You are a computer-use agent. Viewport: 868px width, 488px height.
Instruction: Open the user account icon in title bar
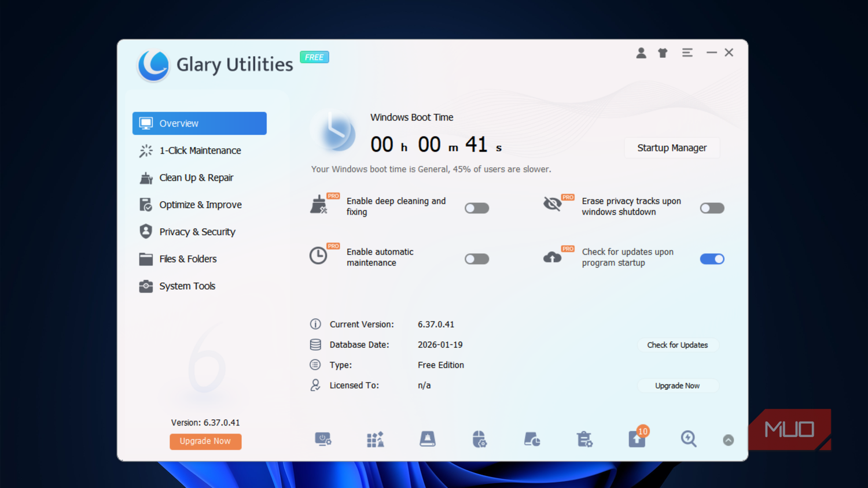coord(641,53)
